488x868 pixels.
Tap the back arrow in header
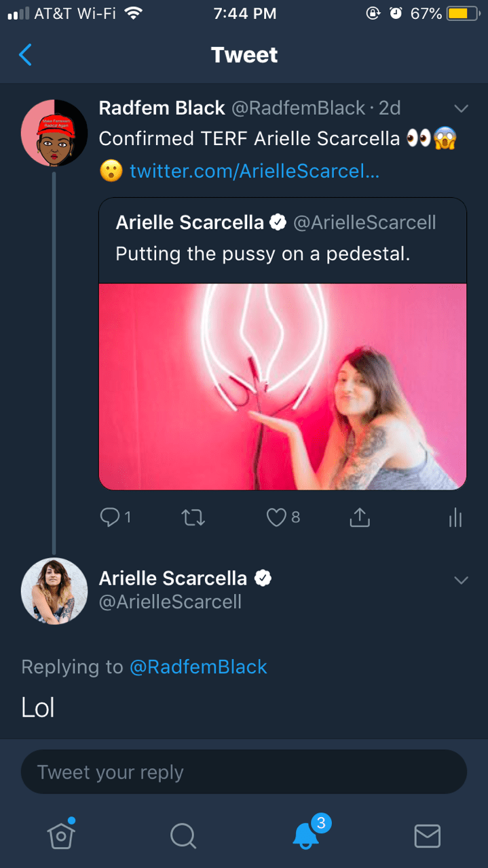(25, 55)
